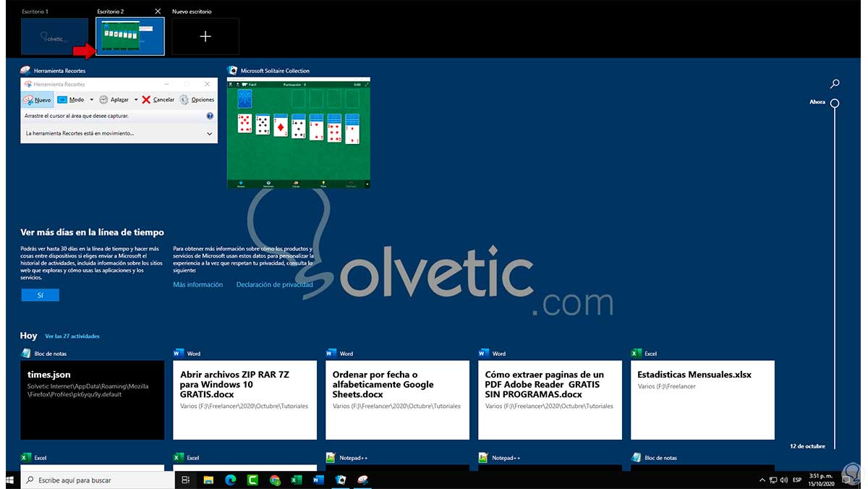Open Microsoft Edge from the taskbar
The width and height of the screenshot is (868, 489).
coord(229,480)
